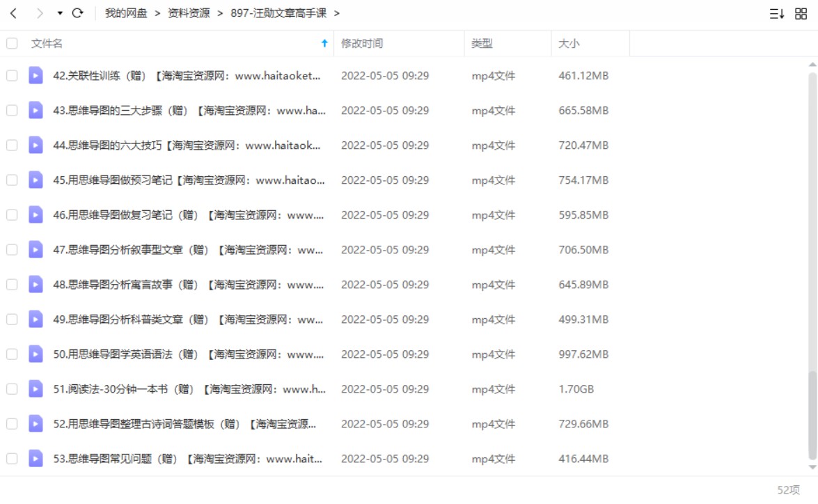Click video icon of 46.用思维导图做复习笔记
The height and width of the screenshot is (504, 818).
click(x=36, y=215)
